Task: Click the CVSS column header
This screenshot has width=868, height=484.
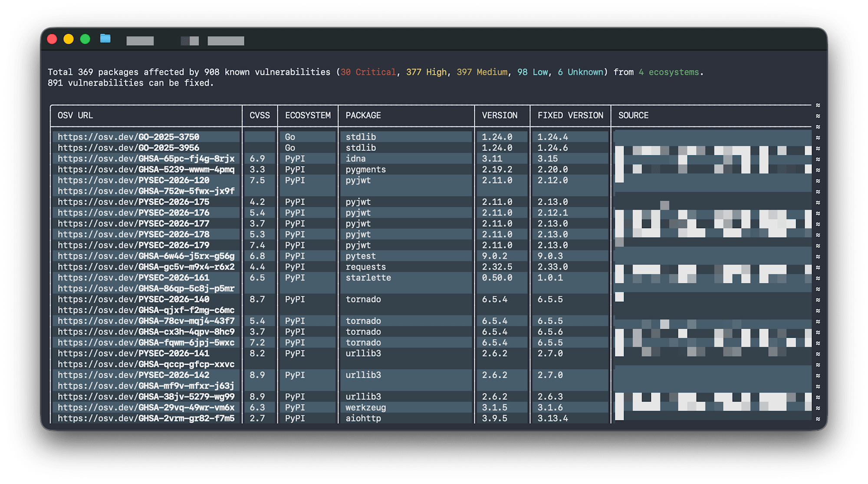Action: 260,116
